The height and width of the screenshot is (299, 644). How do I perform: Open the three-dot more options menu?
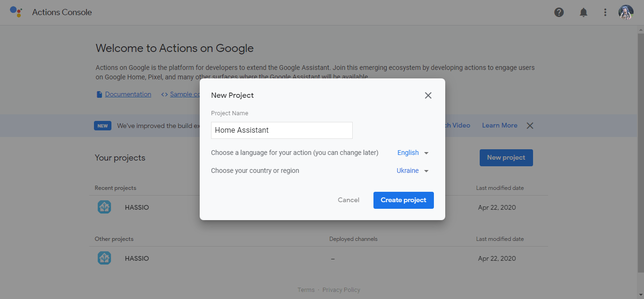point(605,12)
